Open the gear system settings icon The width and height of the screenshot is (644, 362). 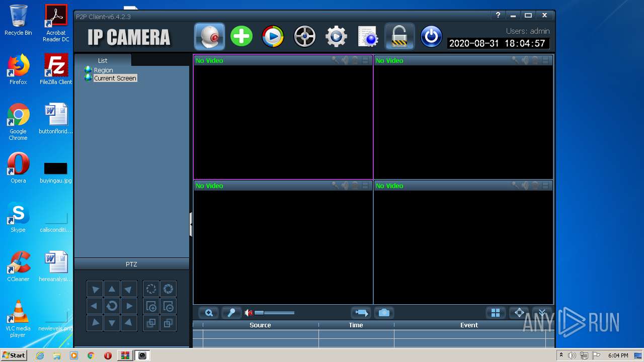click(x=336, y=37)
